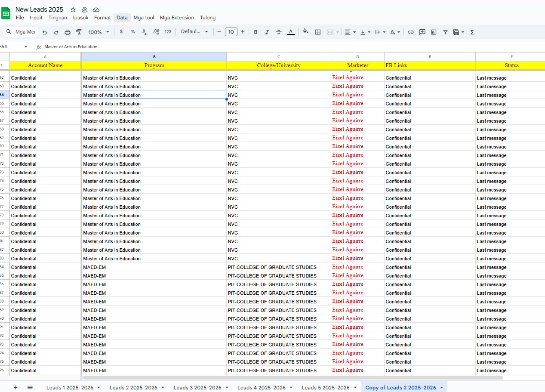Toggle bold formatting

click(256, 32)
